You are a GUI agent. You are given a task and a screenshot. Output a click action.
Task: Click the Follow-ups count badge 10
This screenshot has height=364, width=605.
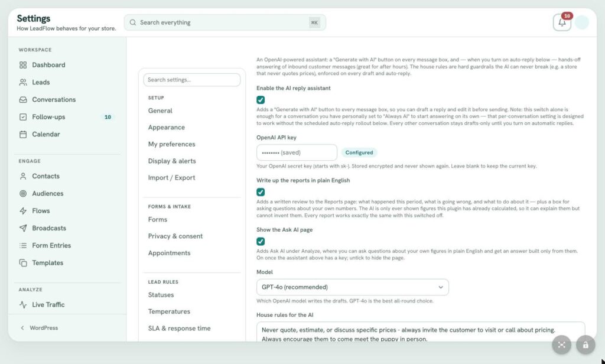click(x=108, y=117)
